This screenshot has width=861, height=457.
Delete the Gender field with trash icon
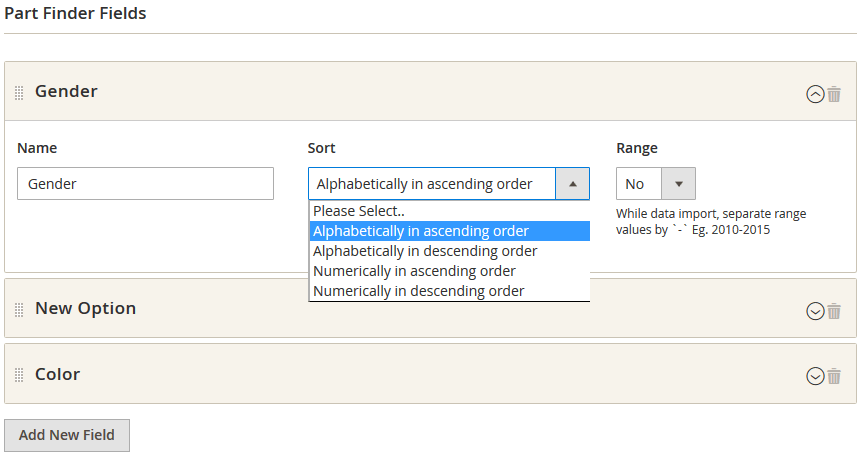coord(834,93)
